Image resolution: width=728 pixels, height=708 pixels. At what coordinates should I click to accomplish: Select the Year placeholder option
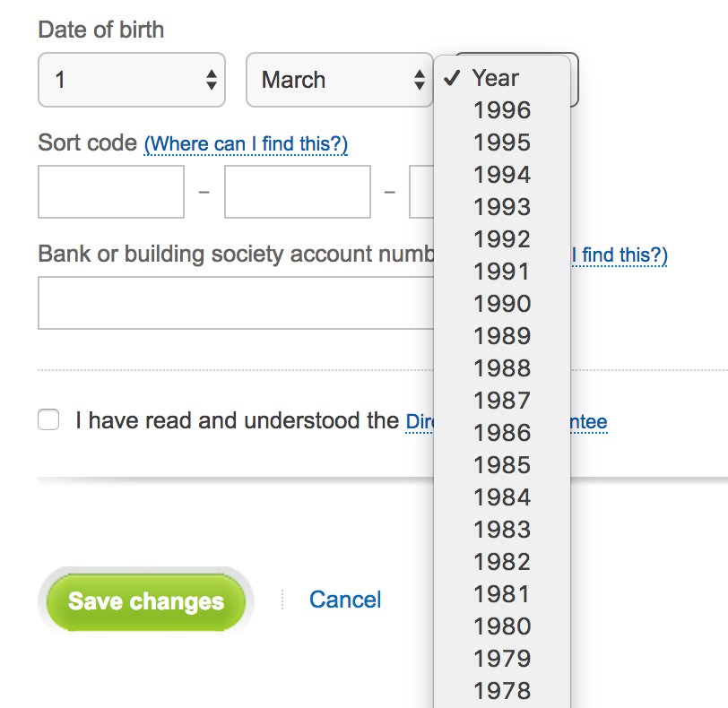coord(496,78)
